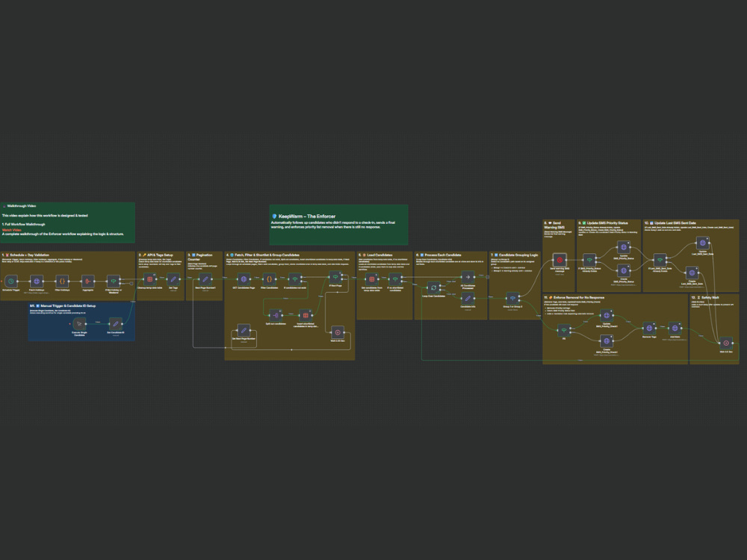The height and width of the screenshot is (560, 747).
Task: Select the Walkthrough Video sticky note title
Action: [x=22, y=206]
